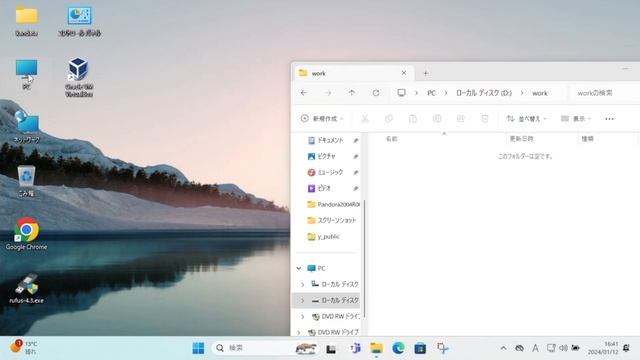Screen dimensions: 640x360
Task: Open Music in the navigation pane
Action: [331, 172]
